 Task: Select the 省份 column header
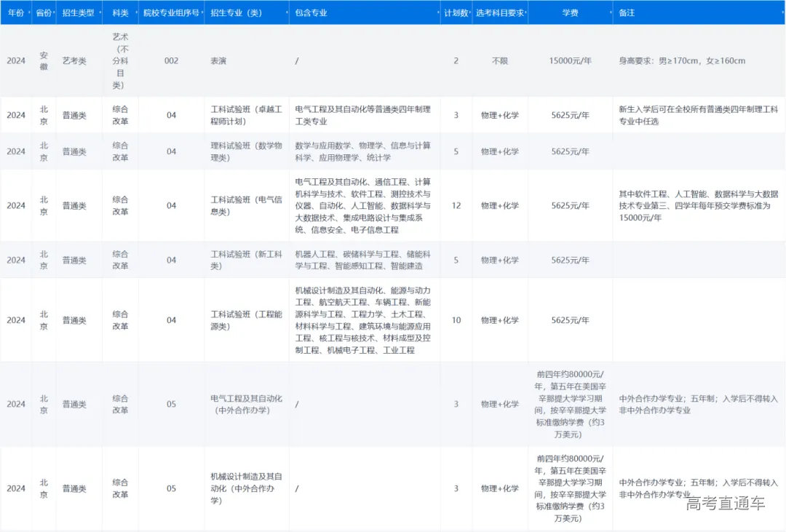44,12
